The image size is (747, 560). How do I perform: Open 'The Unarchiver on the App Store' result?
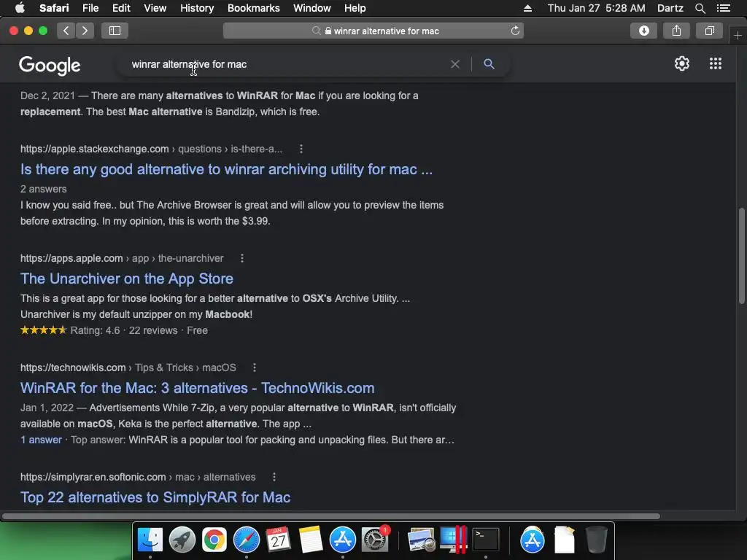tap(127, 279)
